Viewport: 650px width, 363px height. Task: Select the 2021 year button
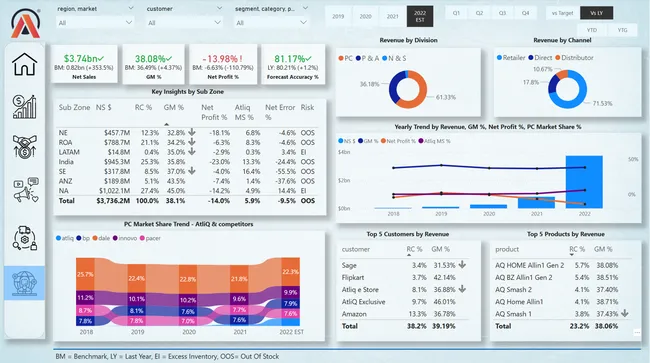pos(393,16)
